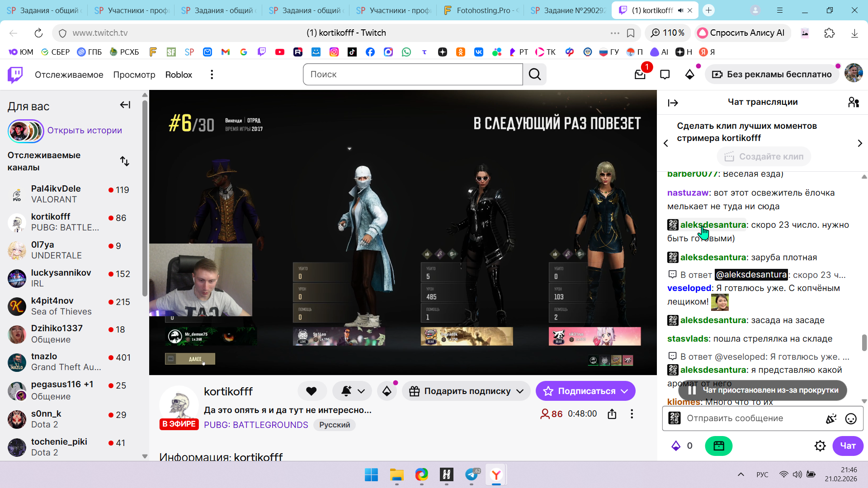Click the search magnifier button
868x488 pixels.
(x=535, y=75)
